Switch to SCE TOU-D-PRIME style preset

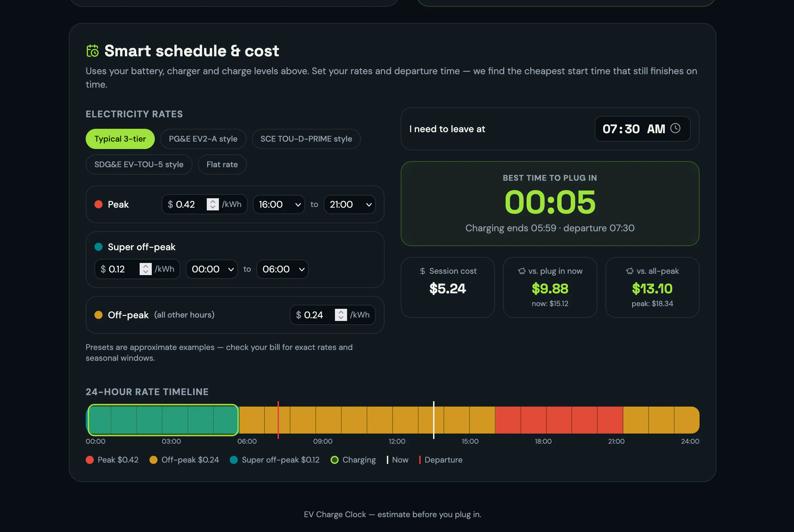tap(306, 139)
